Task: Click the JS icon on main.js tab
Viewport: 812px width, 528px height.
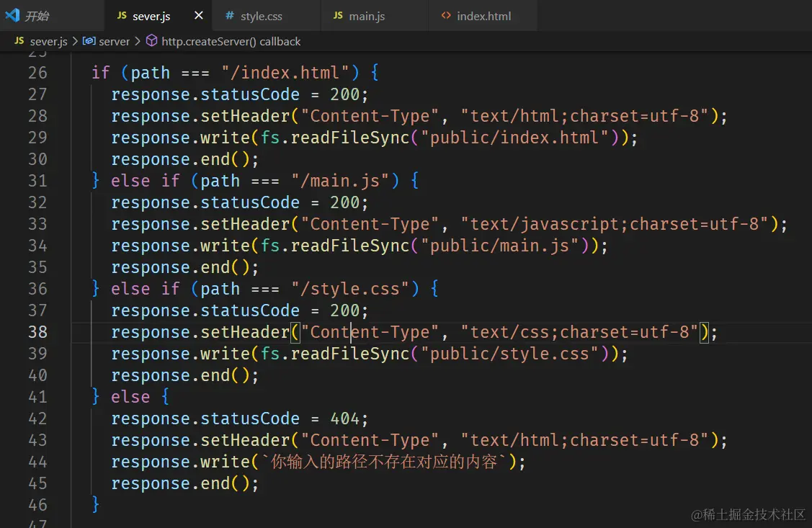Action: tap(338, 16)
